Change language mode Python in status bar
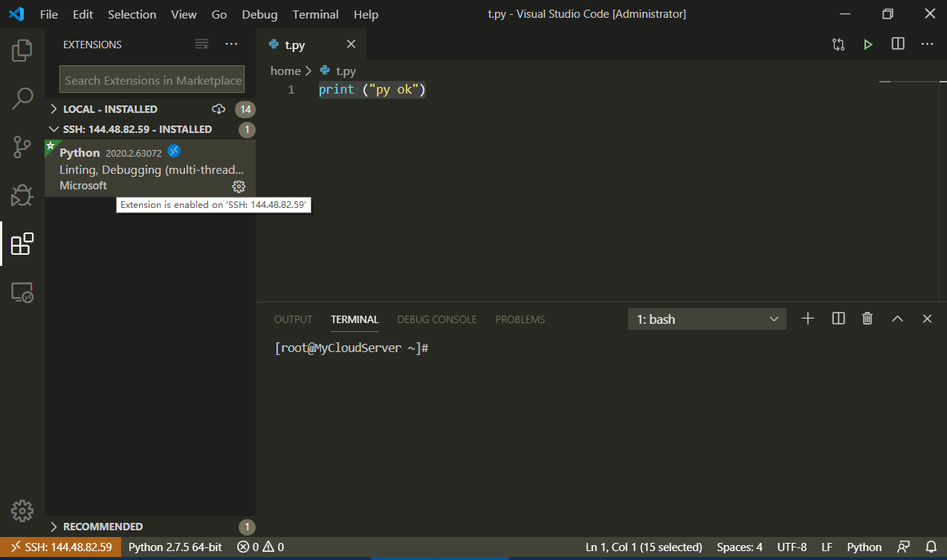Image resolution: width=947 pixels, height=560 pixels. [x=864, y=547]
